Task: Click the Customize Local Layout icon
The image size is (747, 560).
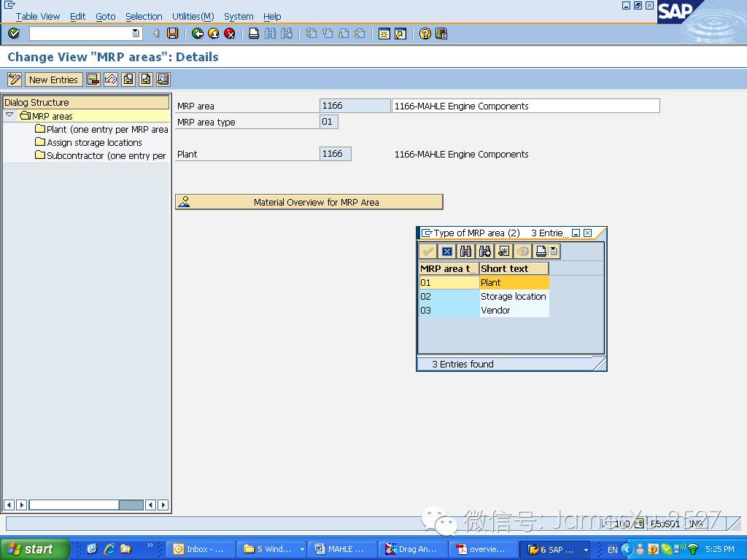Action: (441, 34)
